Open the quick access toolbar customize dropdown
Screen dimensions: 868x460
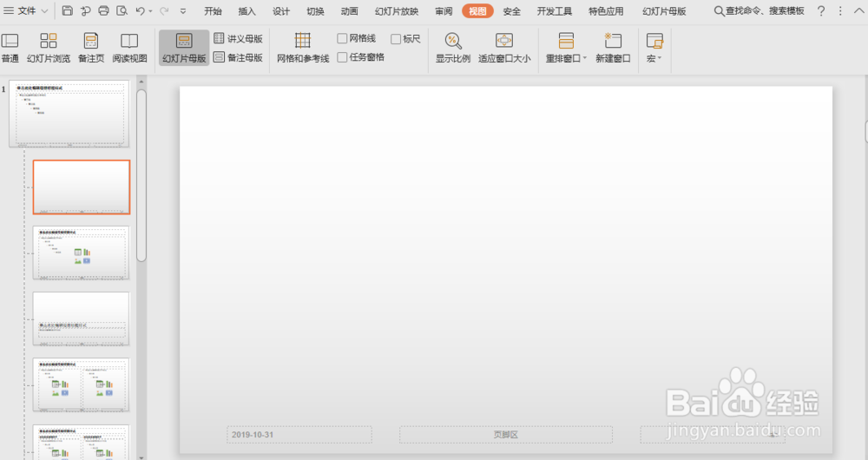pyautogui.click(x=183, y=11)
